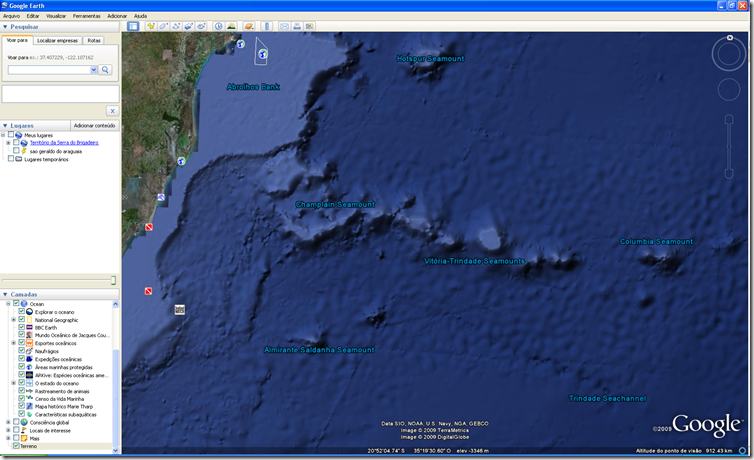Click the view in Google Maps icon
The height and width of the screenshot is (460, 754).
pyautogui.click(x=309, y=26)
